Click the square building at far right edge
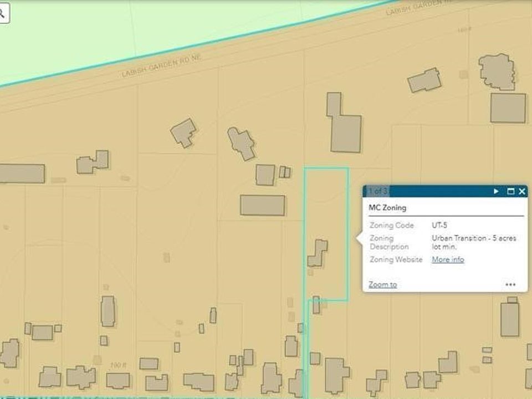Viewport: 532px width, 399px height. click(x=508, y=108)
